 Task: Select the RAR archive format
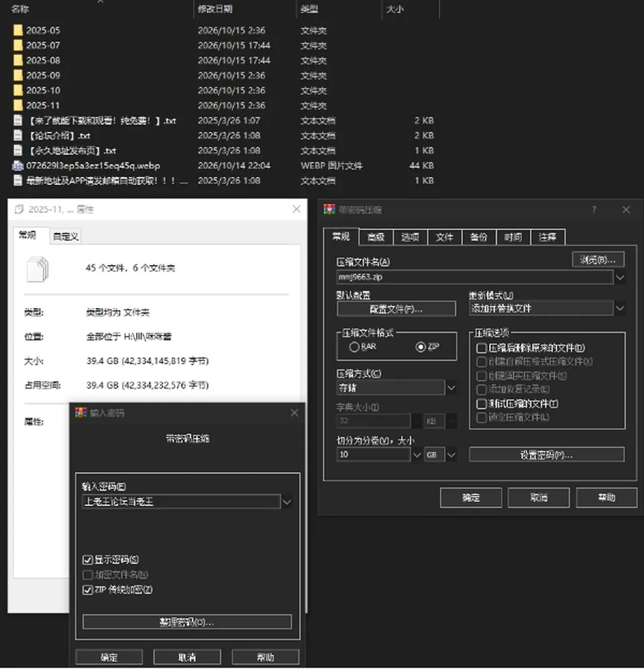pos(354,347)
